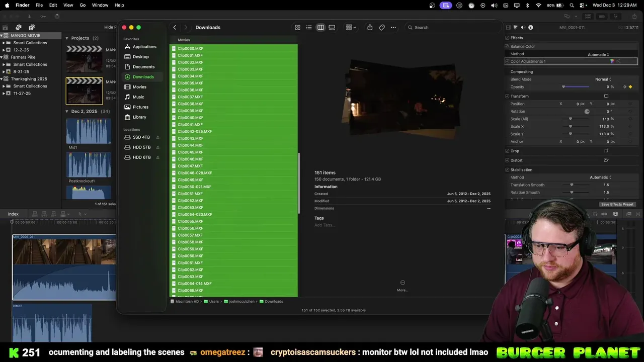Open the Info inspector tab icon
The height and width of the screenshot is (362, 644).
pyautogui.click(x=530, y=28)
